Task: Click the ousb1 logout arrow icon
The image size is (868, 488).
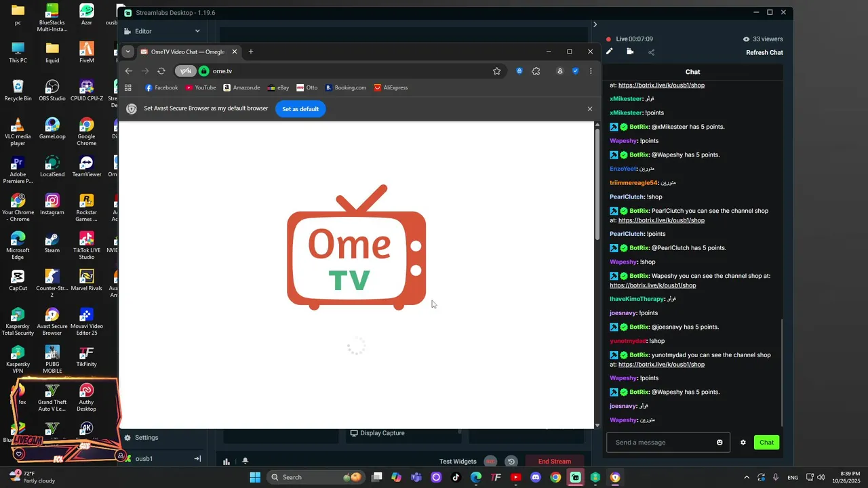Action: click(x=197, y=459)
